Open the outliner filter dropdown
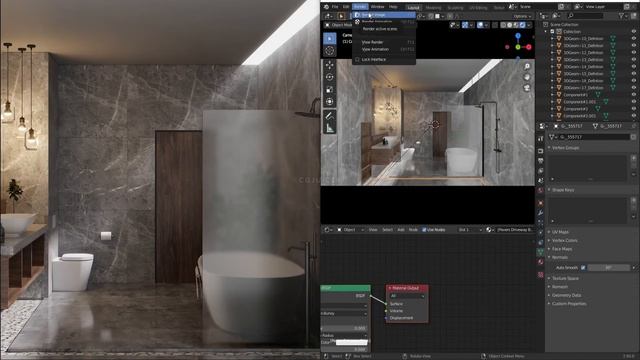Image resolution: width=640 pixels, height=360 pixels. click(623, 16)
